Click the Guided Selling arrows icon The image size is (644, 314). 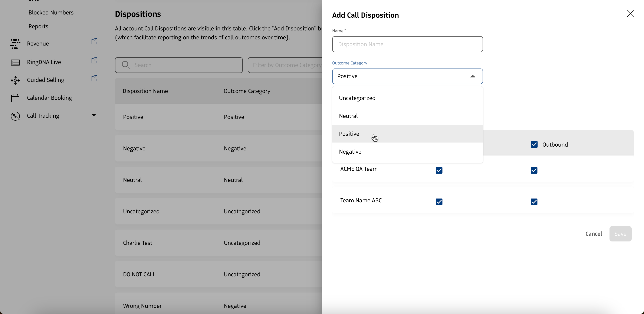click(15, 80)
